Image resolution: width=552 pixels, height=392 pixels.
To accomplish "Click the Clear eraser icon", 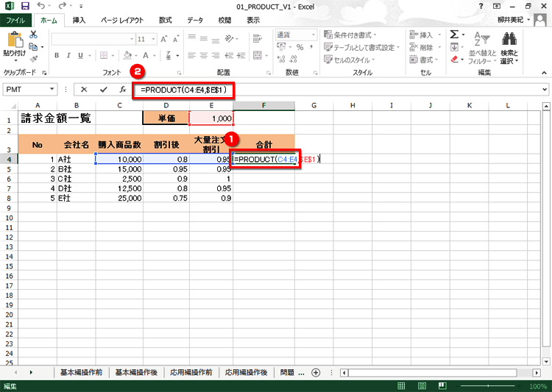I will point(455,59).
